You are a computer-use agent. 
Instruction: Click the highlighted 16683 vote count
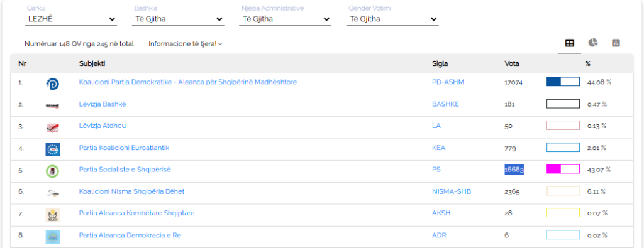point(514,170)
